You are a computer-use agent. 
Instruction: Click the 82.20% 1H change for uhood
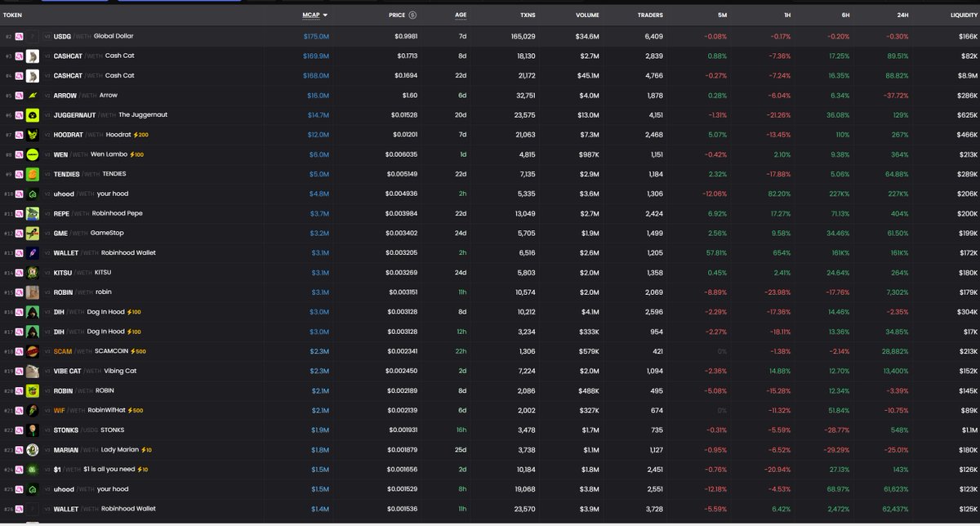[779, 194]
